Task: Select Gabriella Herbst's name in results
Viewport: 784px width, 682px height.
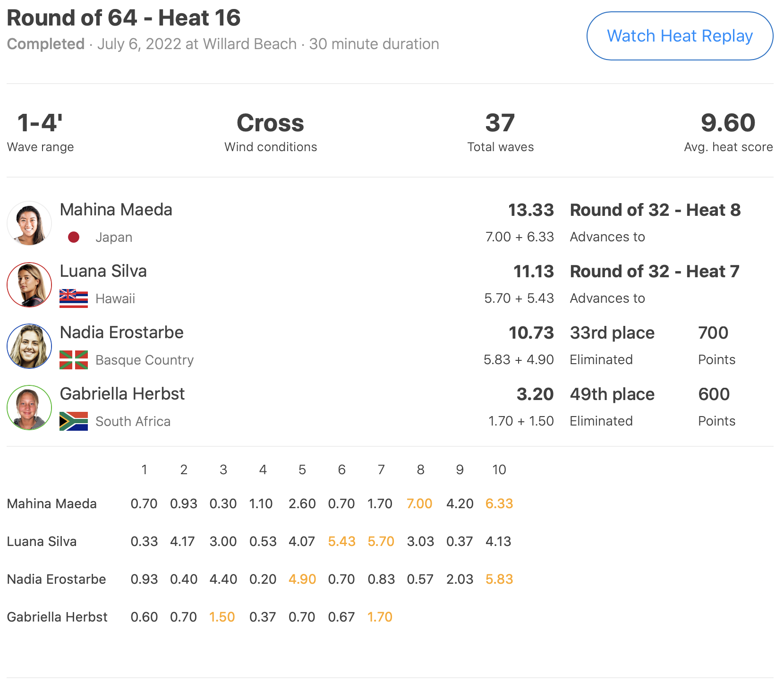Action: (122, 394)
